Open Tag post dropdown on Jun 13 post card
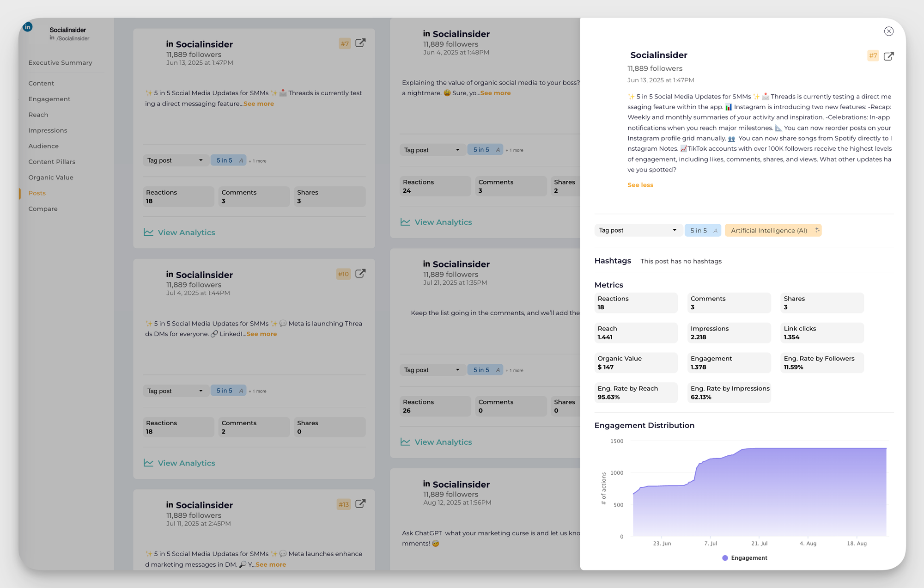 pyautogui.click(x=176, y=160)
